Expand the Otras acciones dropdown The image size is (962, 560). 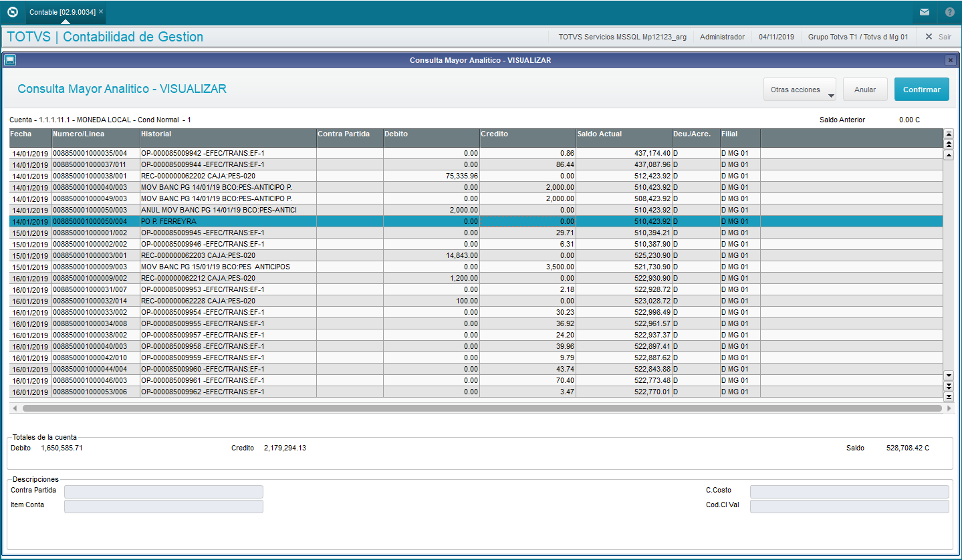pos(800,90)
